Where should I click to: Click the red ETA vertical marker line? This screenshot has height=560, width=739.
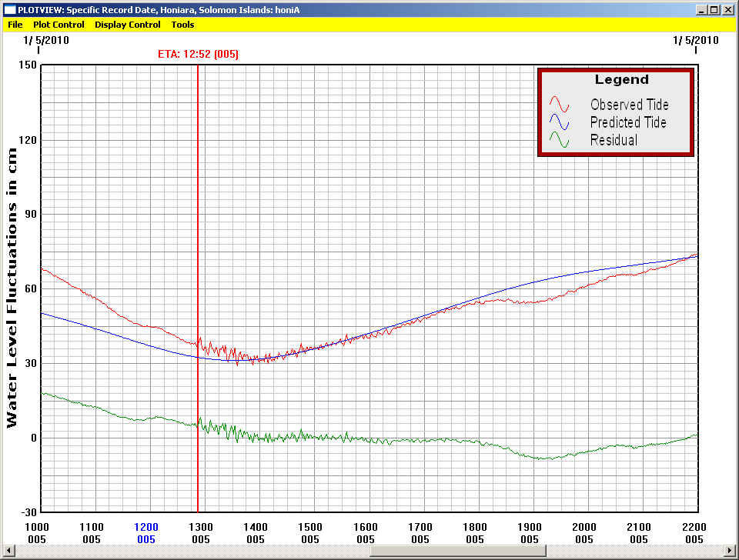[198, 288]
